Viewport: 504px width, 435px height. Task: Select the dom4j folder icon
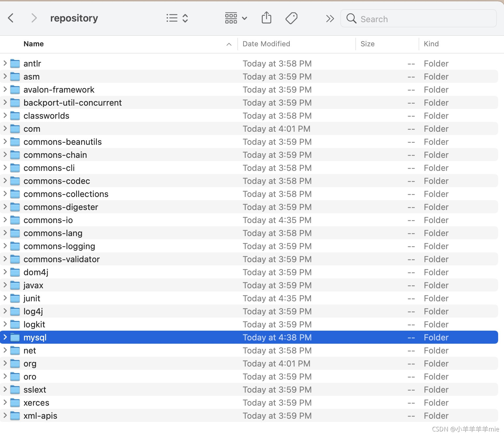click(x=15, y=272)
